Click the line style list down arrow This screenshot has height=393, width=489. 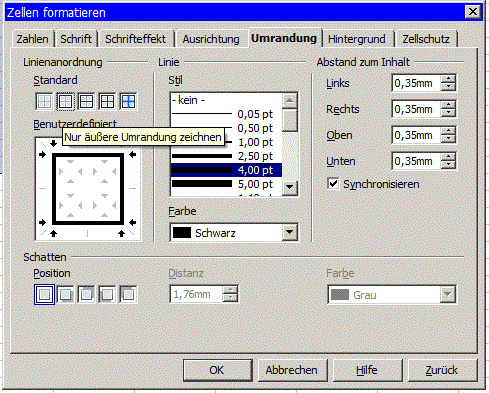tap(289, 187)
